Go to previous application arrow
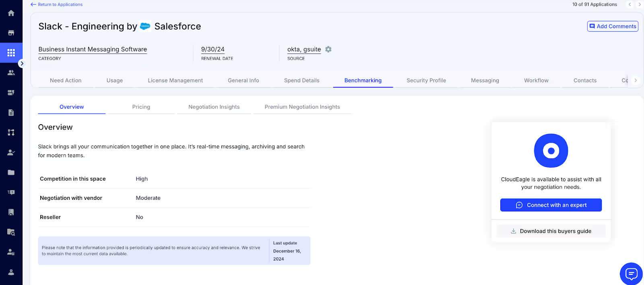644x285 pixels. 630,4
